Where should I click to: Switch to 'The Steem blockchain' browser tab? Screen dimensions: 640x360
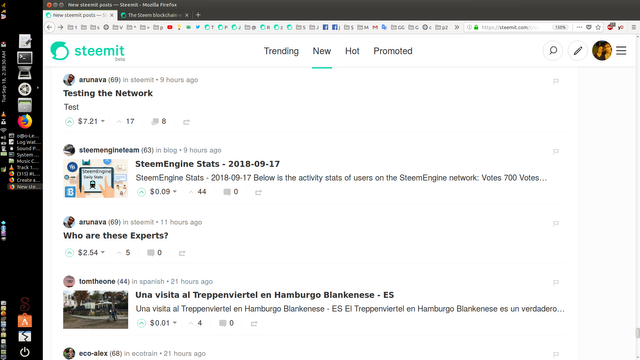coord(155,15)
